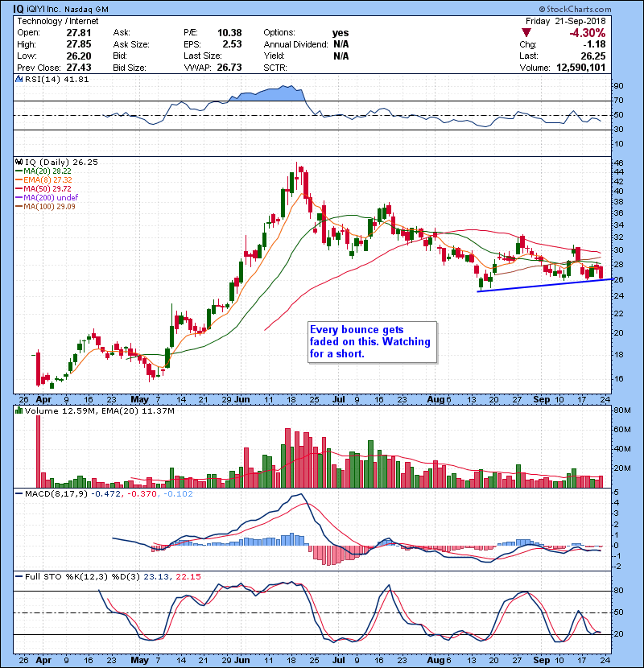Click the 'Every bounce gets faded' annotation box
Viewport: 644px width, 668px height.
[x=372, y=342]
